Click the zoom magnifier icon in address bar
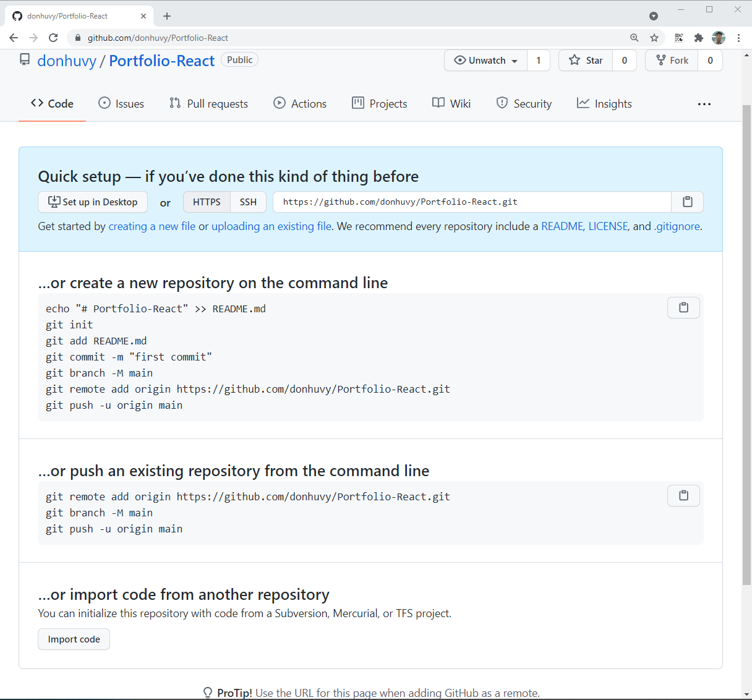752x700 pixels. coord(634,38)
